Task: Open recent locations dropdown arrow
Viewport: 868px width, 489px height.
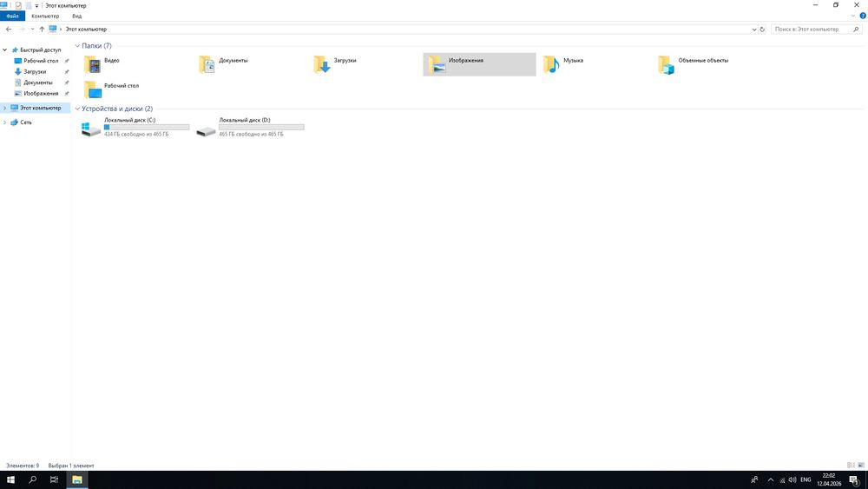Action: coord(33,30)
